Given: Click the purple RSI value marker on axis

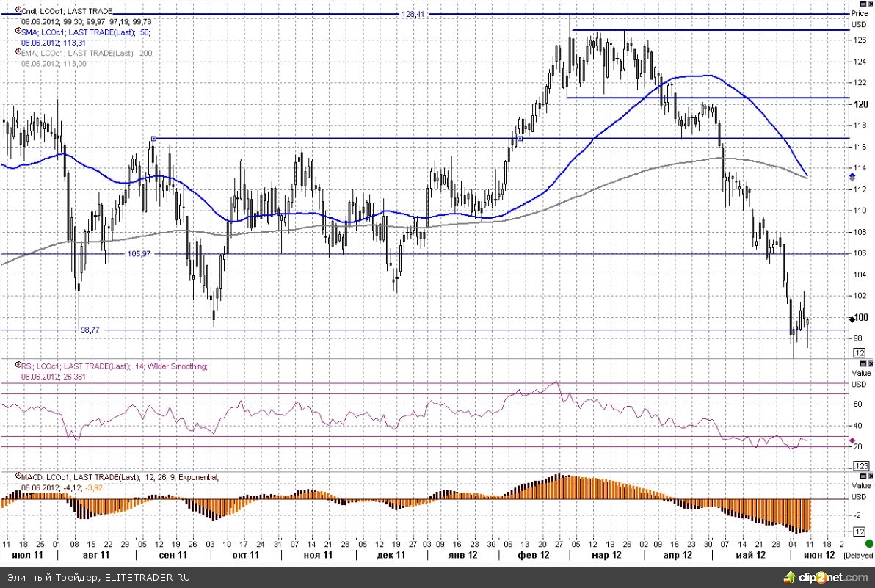Looking at the screenshot, I should coord(852,440).
